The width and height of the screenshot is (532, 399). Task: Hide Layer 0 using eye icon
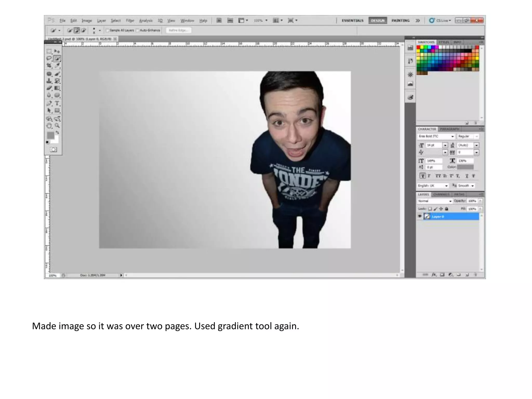click(420, 216)
